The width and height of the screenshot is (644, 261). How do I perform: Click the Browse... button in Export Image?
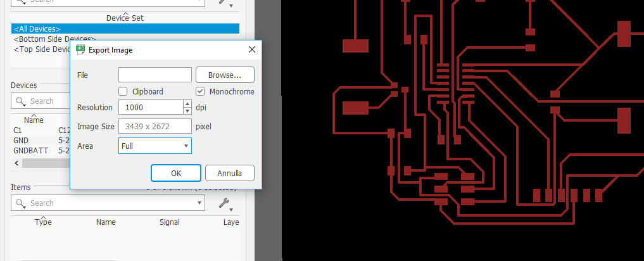[x=225, y=75]
